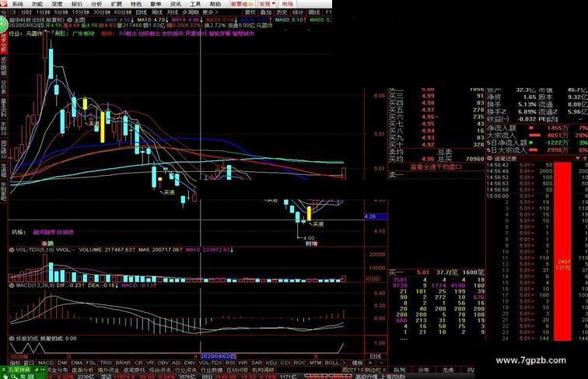
Task: Switch chart period to 15分钟
Action: coord(80,12)
